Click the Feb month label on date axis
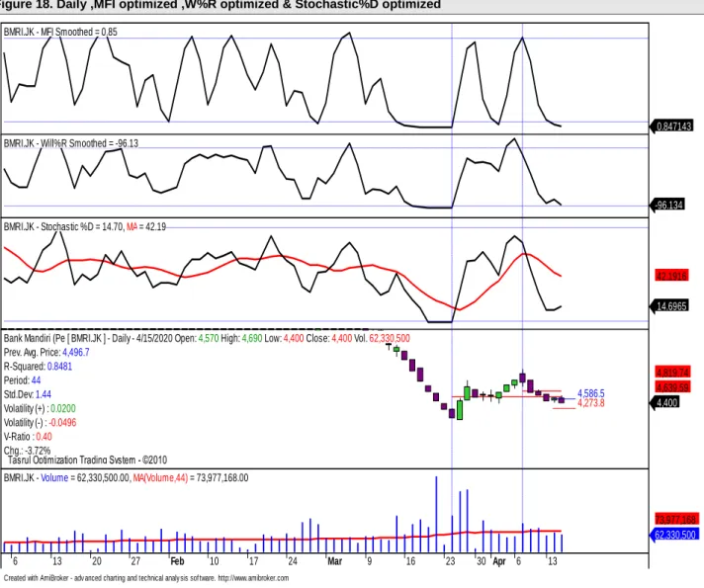 pos(177,561)
